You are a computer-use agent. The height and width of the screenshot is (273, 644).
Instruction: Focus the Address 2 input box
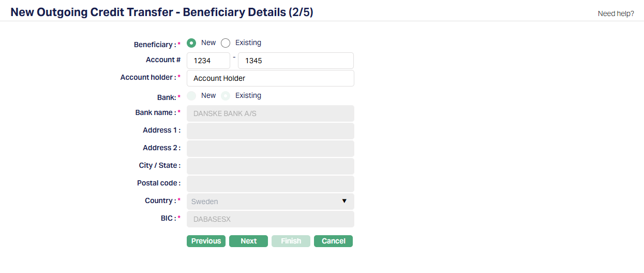pos(270,149)
